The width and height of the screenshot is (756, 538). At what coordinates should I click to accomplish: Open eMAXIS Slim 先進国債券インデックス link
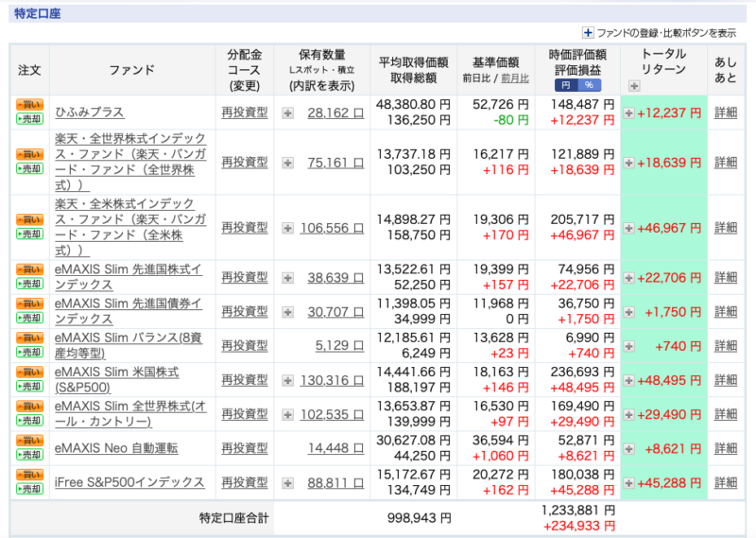[x=129, y=311]
